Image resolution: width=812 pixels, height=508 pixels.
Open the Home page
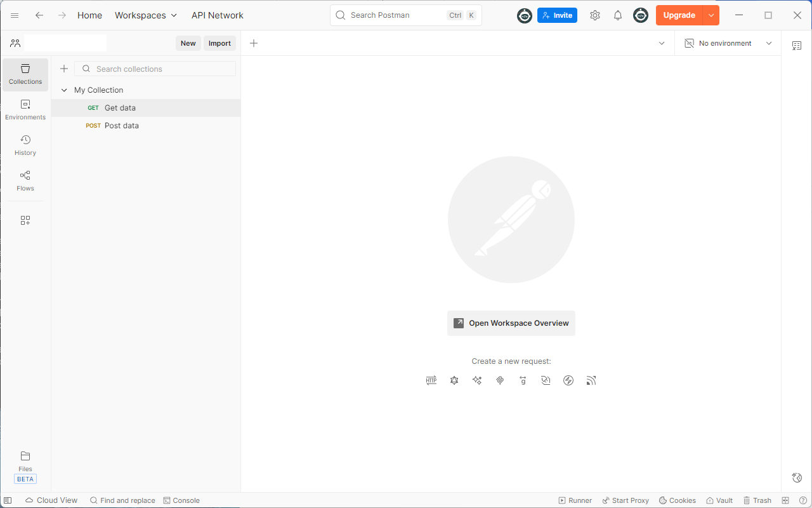coord(89,15)
